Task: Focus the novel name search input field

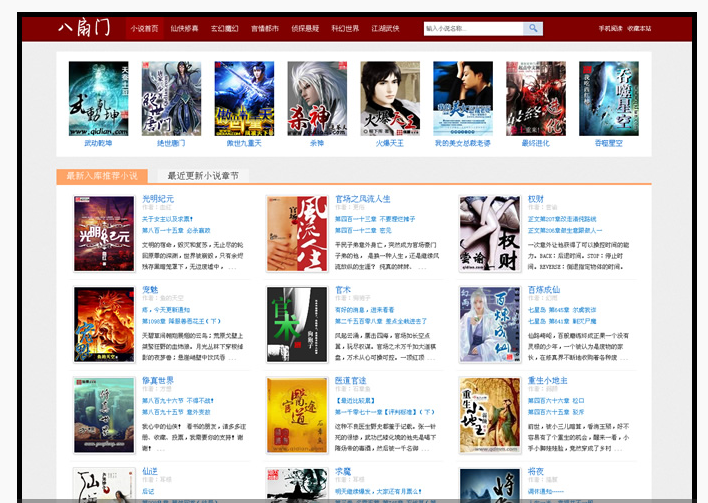Action: (x=474, y=28)
